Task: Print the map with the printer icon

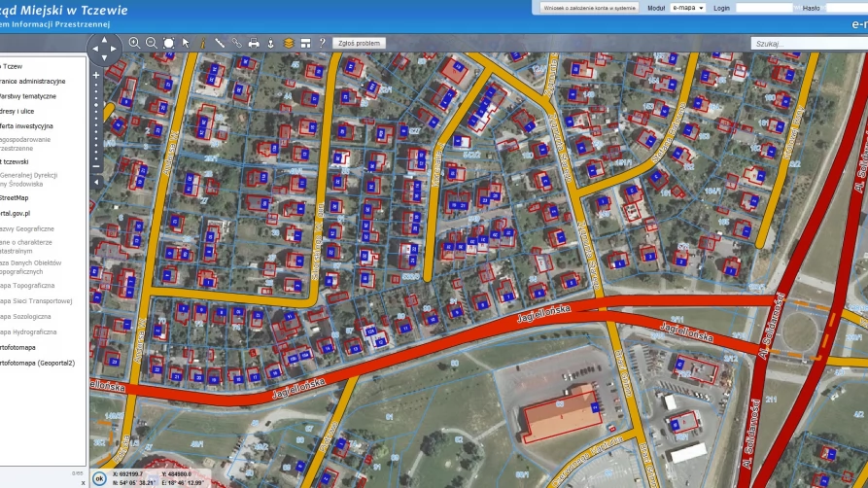Action: click(x=254, y=43)
